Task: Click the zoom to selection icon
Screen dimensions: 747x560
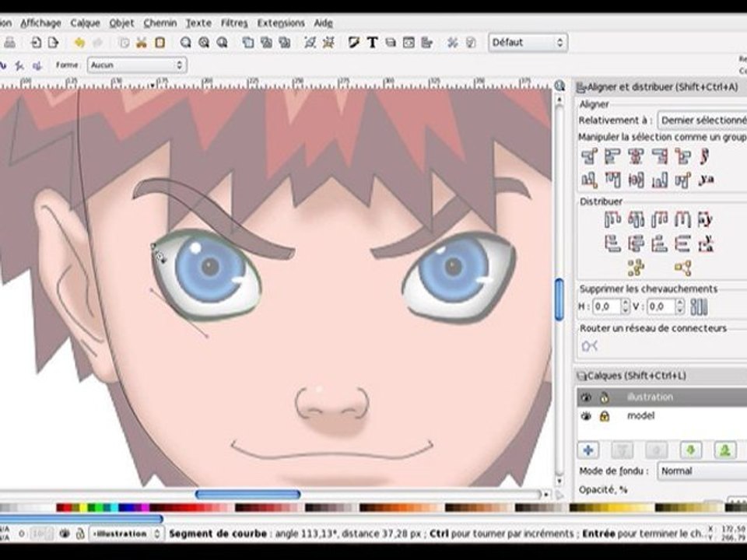Action: 186,43
